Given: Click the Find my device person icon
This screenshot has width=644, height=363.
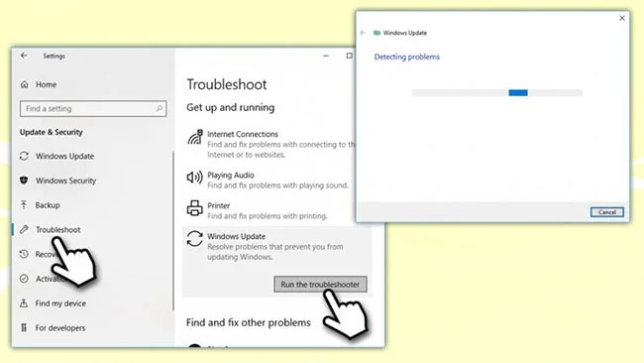Looking at the screenshot, I should [x=24, y=303].
